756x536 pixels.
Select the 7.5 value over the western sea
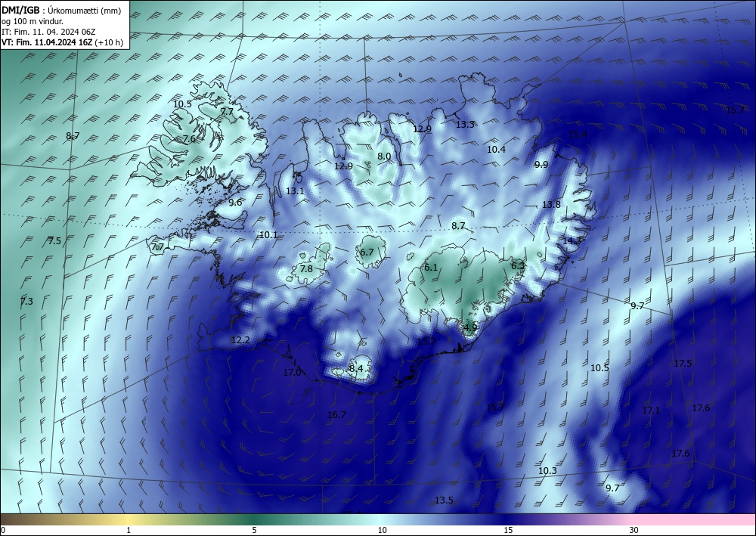54,241
